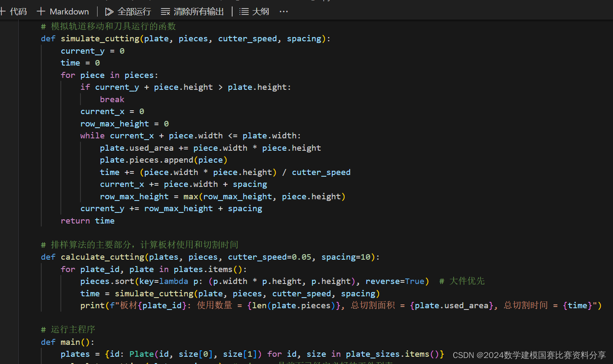
Task: Open the 大纲 outline view
Action: [254, 11]
